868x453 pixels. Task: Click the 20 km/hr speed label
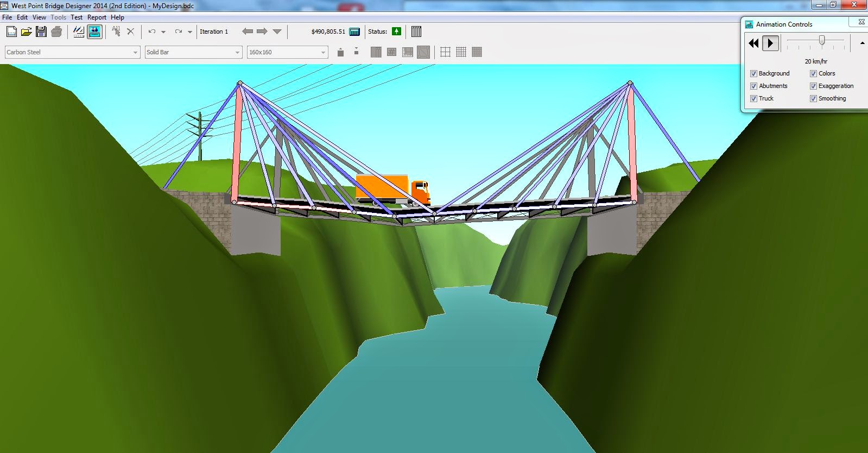(x=816, y=61)
